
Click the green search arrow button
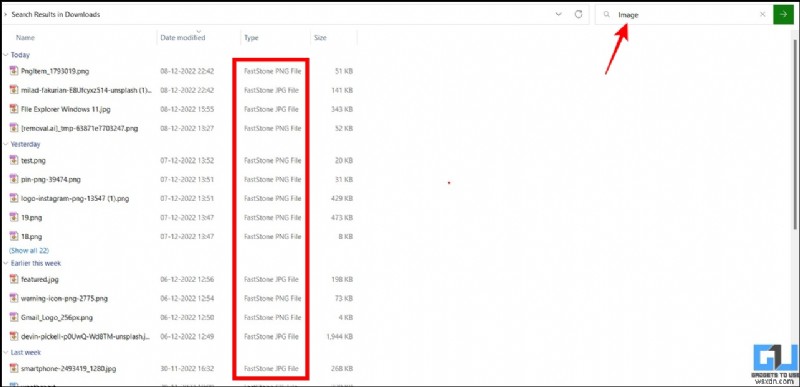click(783, 14)
